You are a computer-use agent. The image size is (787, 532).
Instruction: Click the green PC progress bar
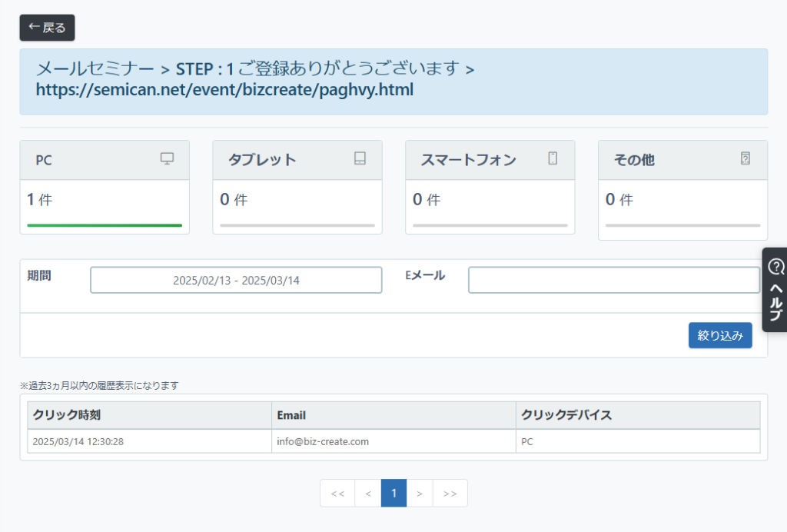point(105,225)
